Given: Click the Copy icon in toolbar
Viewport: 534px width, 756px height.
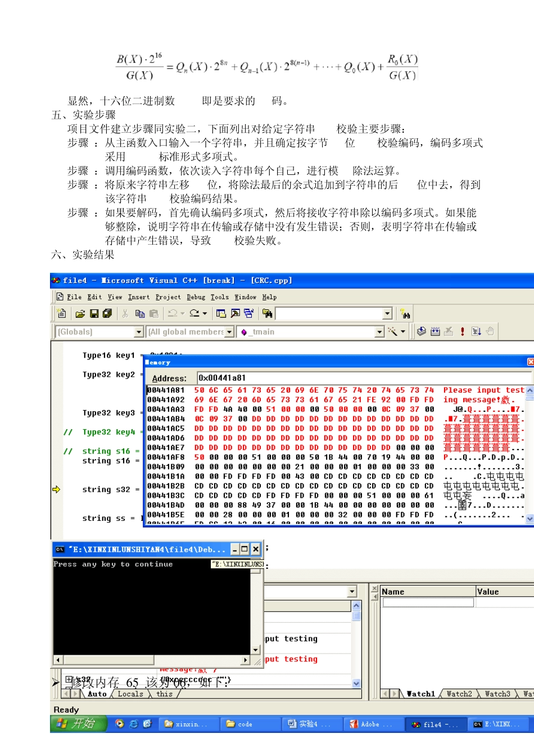Looking at the screenshot, I should 139,313.
